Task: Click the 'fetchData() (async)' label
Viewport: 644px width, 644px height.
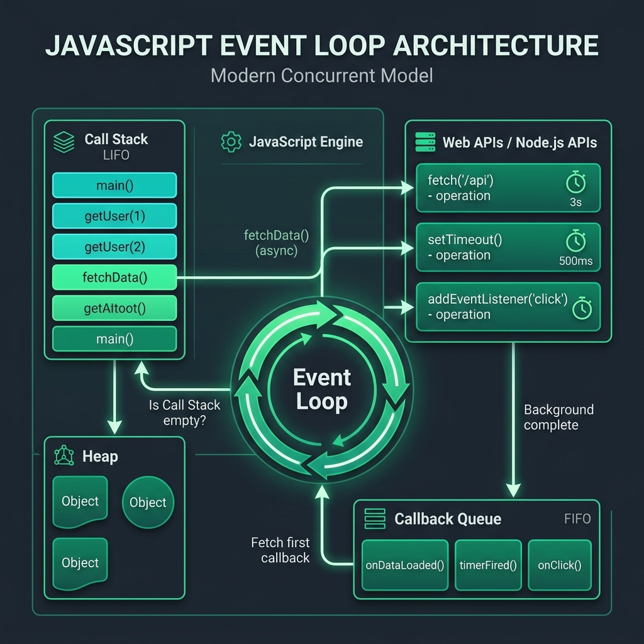Action: tap(277, 243)
